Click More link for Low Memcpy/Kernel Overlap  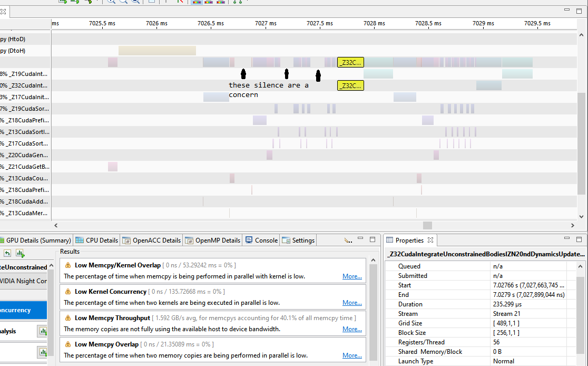352,276
